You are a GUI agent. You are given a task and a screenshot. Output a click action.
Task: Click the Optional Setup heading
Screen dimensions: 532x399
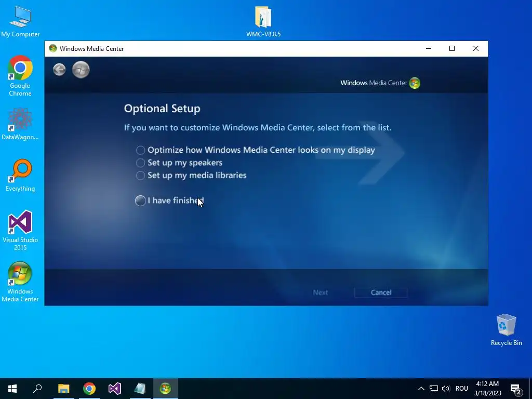coord(162,109)
